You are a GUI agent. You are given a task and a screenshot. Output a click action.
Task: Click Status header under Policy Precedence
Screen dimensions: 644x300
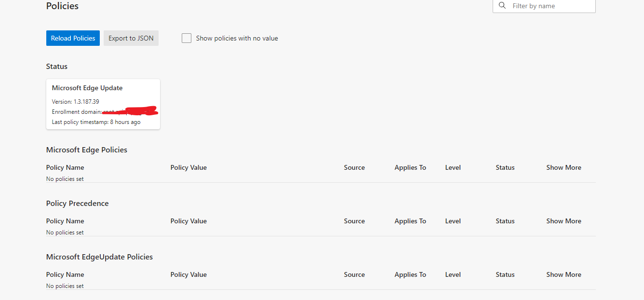505,221
